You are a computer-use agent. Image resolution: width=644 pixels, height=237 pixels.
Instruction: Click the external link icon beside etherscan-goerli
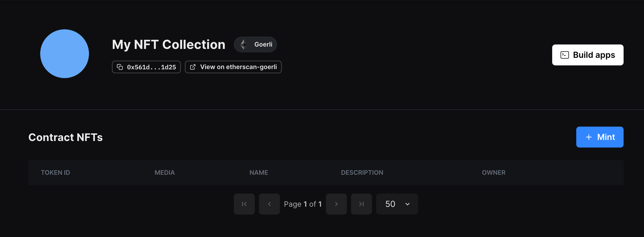(193, 67)
